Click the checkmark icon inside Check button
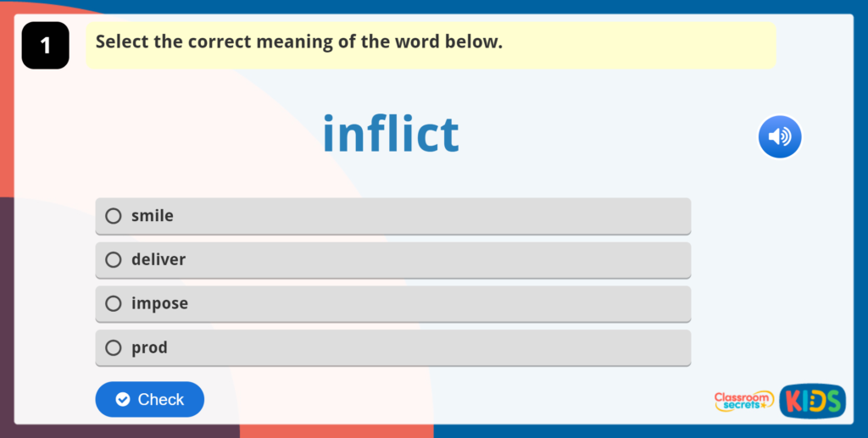This screenshot has height=438, width=868. pyautogui.click(x=123, y=399)
